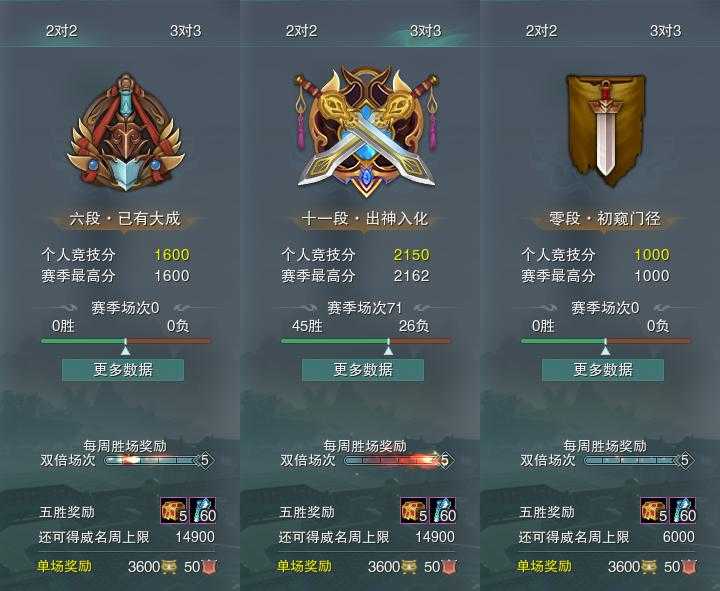Click treasure chest reward icon in left panel
This screenshot has height=591, width=720.
[174, 511]
